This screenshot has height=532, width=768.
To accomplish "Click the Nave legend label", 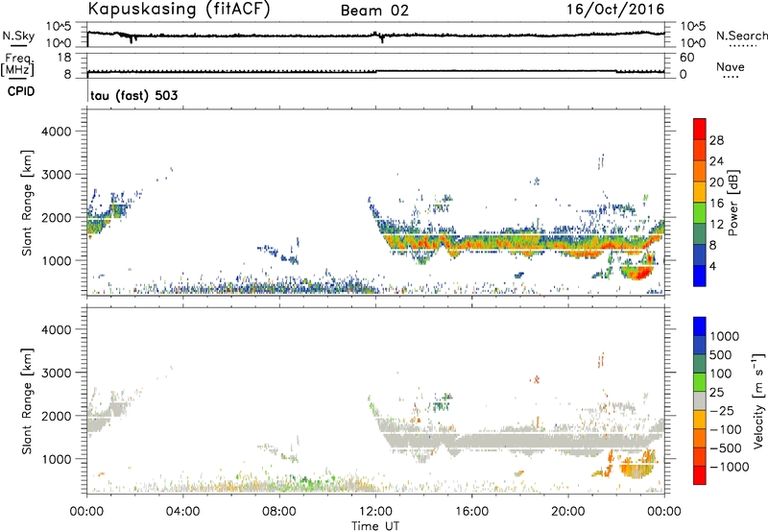I will [x=731, y=66].
